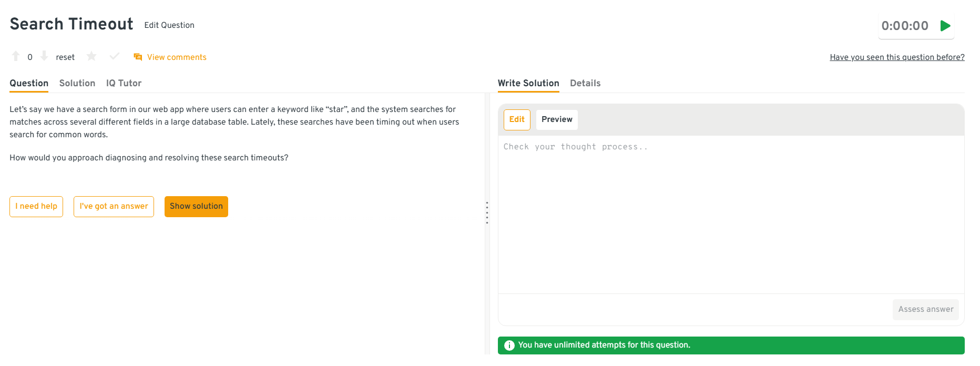Open the Solution tab
The image size is (980, 366).
pyautogui.click(x=77, y=83)
